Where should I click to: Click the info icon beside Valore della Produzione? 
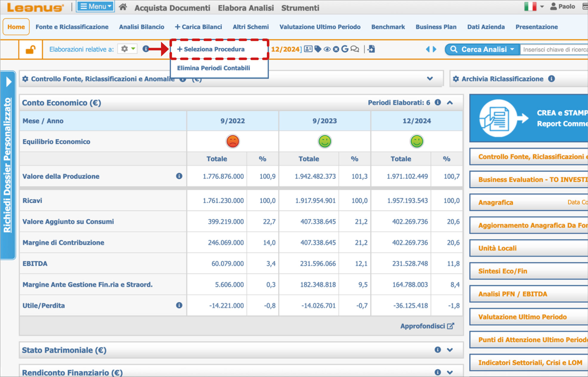click(x=179, y=176)
